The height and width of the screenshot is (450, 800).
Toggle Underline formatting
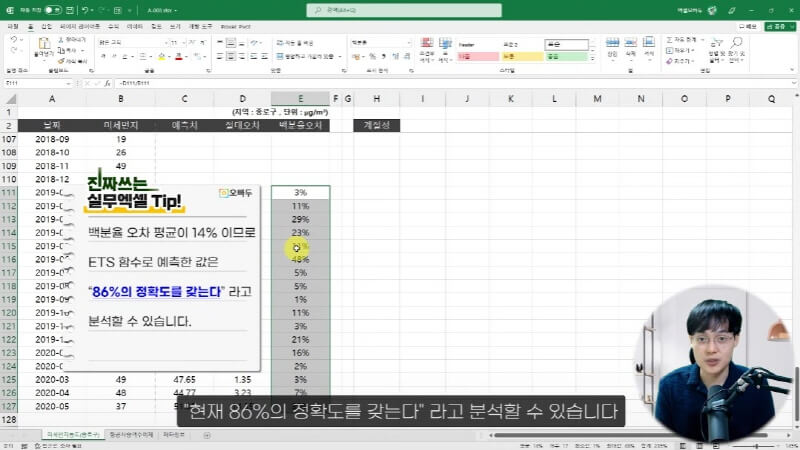click(x=124, y=56)
